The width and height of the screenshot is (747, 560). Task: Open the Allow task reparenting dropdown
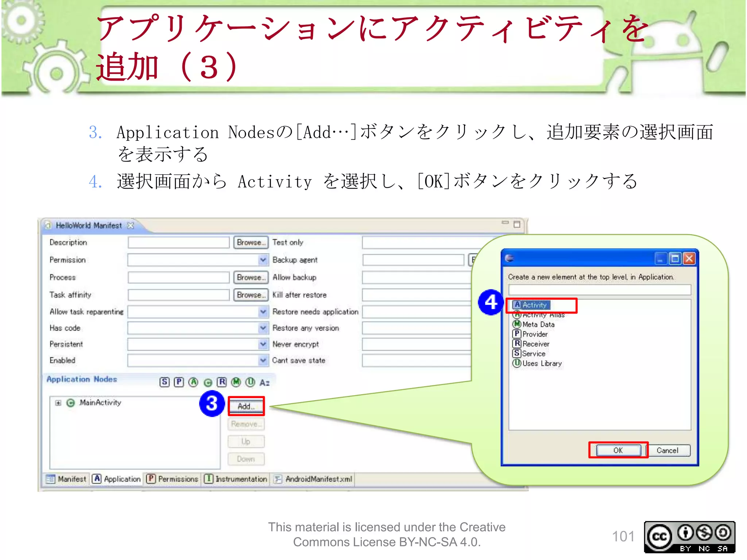point(263,312)
